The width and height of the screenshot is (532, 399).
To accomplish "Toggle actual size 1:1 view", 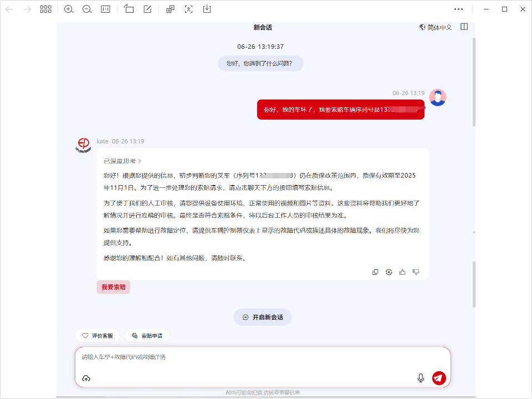I will pyautogui.click(x=105, y=9).
